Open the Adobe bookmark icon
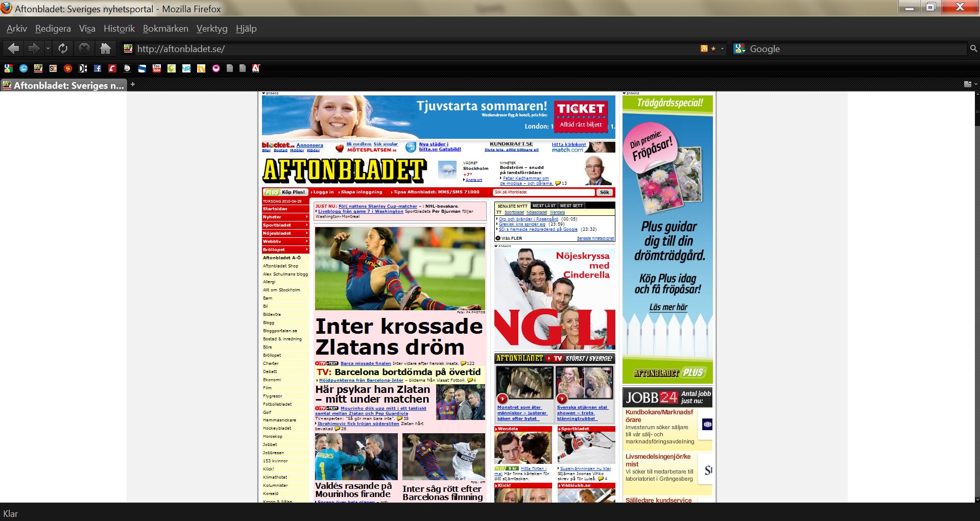Image resolution: width=980 pixels, height=521 pixels. [256, 68]
